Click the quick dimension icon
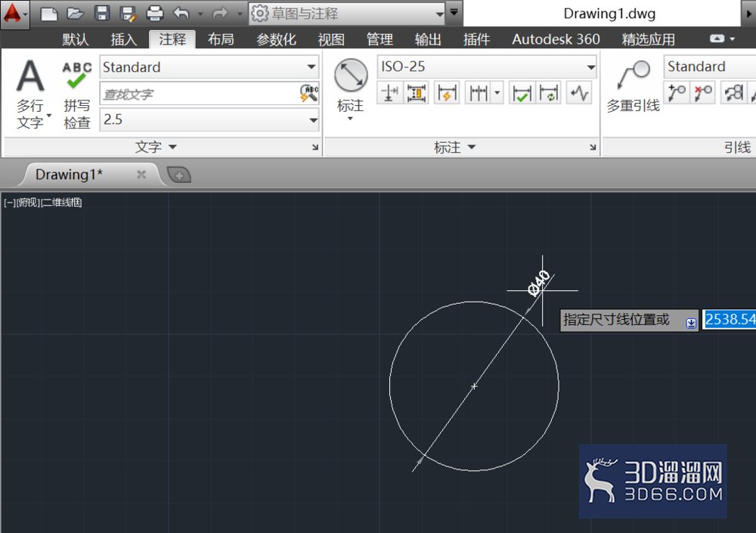Image resolution: width=756 pixels, height=533 pixels. click(447, 92)
